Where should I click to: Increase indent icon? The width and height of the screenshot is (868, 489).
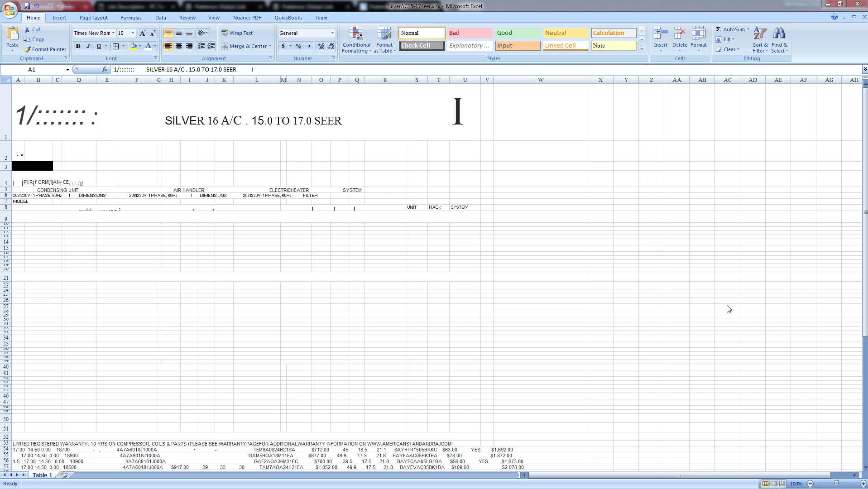[211, 46]
